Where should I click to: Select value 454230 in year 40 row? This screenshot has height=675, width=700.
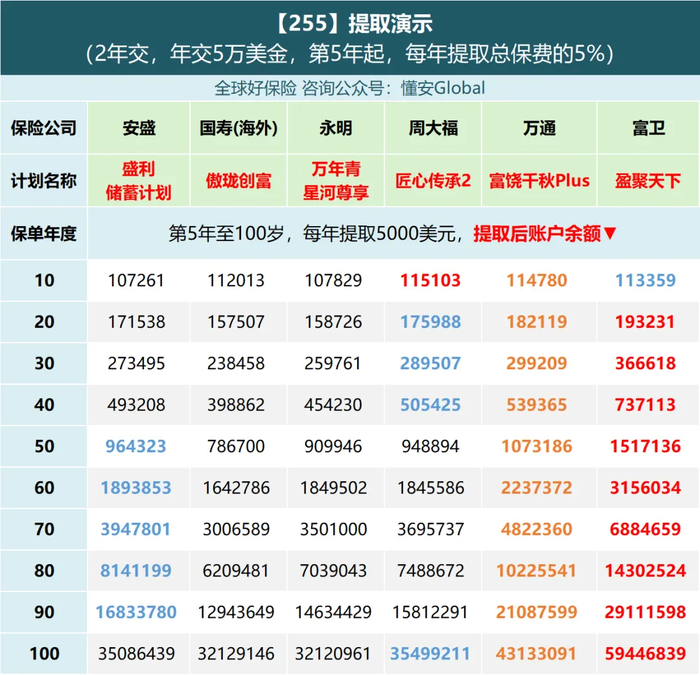tap(333, 405)
